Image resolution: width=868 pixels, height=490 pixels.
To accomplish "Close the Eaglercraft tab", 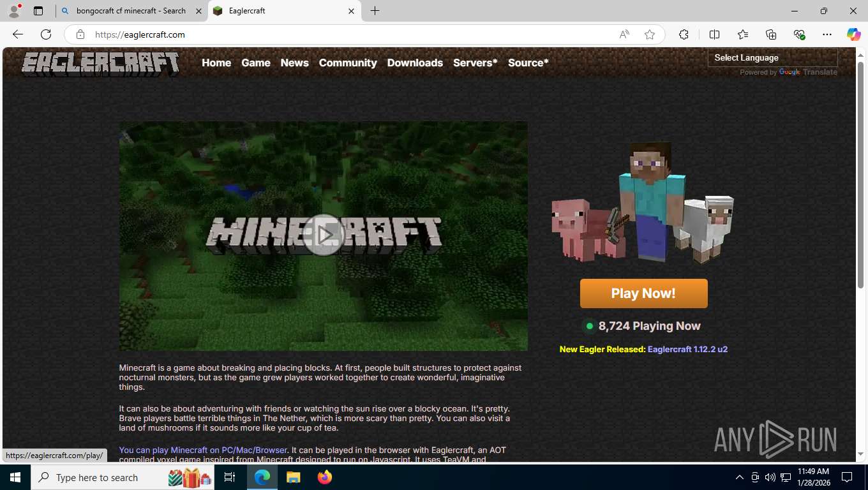I will pyautogui.click(x=351, y=11).
